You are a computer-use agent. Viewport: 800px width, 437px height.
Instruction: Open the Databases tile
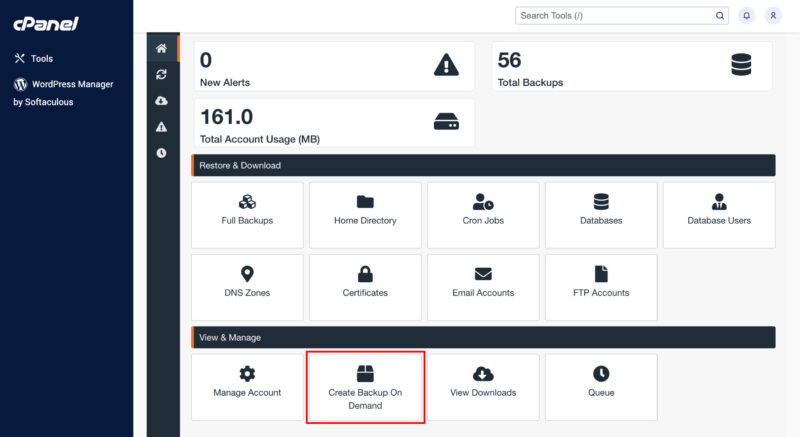pos(601,215)
